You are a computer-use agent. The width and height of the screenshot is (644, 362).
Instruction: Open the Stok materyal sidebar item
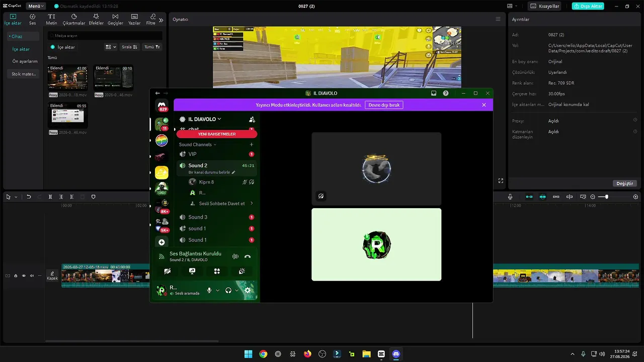coord(24,74)
